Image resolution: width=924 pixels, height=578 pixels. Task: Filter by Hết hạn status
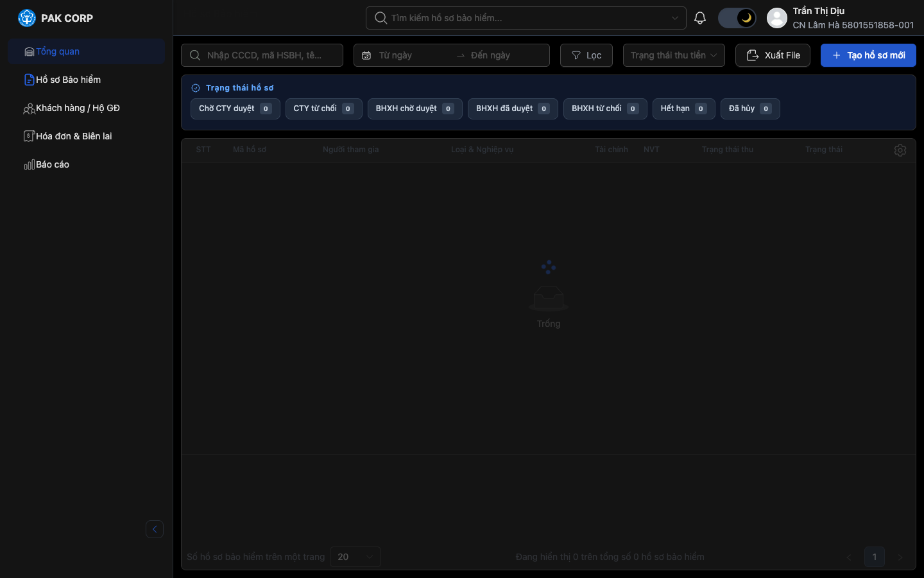coord(684,109)
